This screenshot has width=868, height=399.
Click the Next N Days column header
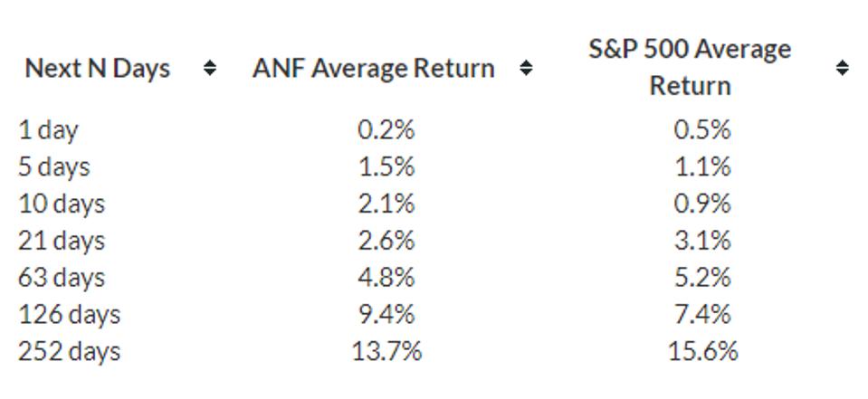(98, 69)
